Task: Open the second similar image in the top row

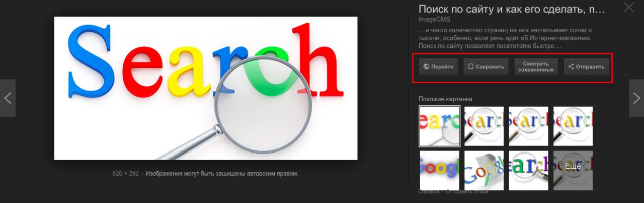Action: click(484, 126)
